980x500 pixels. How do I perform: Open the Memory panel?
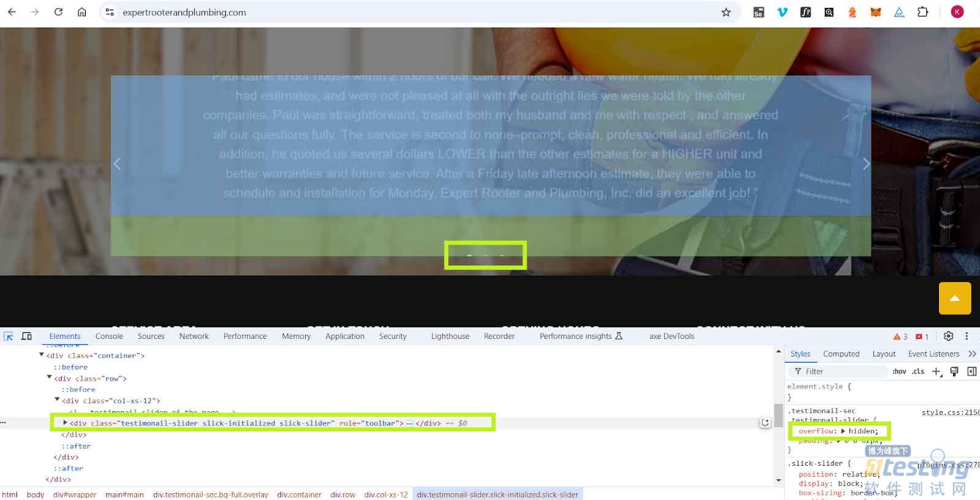296,336
